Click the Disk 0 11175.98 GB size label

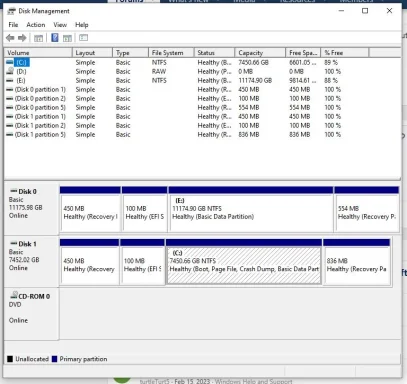pos(26,207)
